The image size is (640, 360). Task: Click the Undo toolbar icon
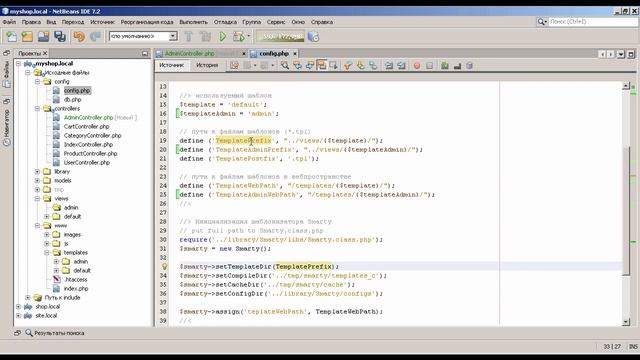point(79,37)
